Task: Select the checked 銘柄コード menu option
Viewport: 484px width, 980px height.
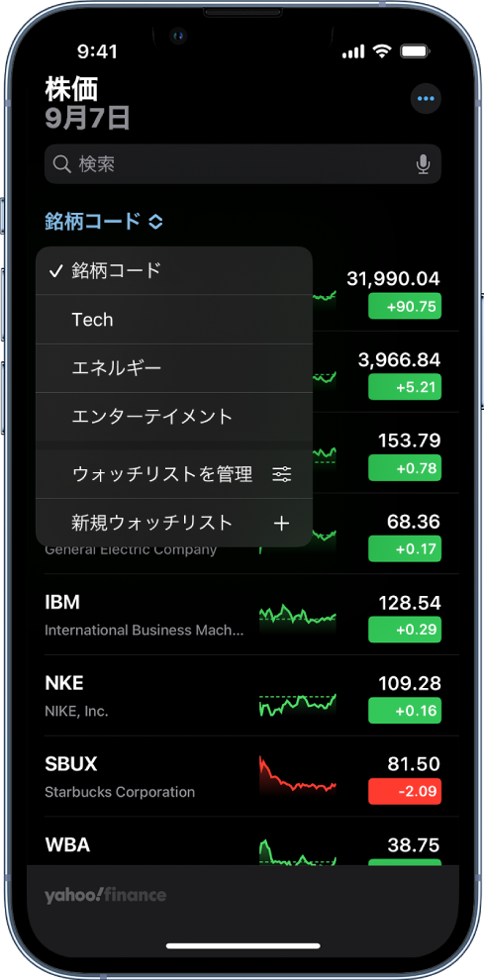Action: pos(174,270)
